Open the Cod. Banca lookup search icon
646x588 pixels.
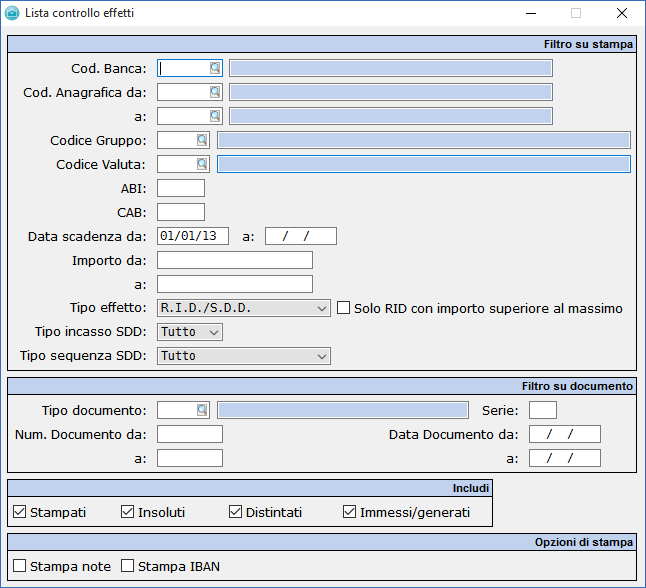coord(215,68)
